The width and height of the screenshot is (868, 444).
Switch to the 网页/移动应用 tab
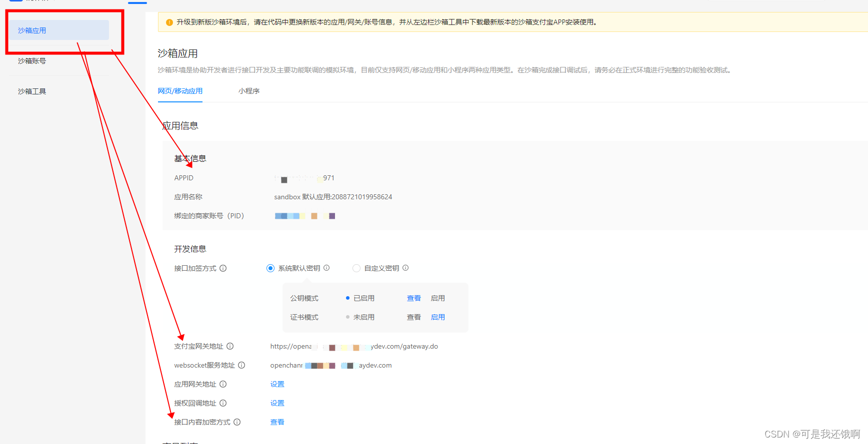[180, 91]
